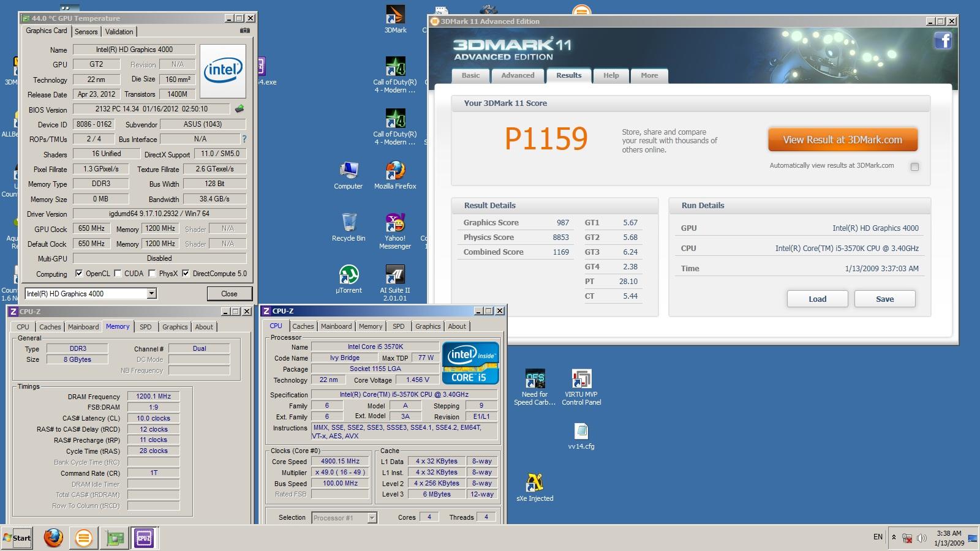Open Yahoo! Messenger desktop shortcut
Viewport: 980px width, 551px height.
coord(395,231)
